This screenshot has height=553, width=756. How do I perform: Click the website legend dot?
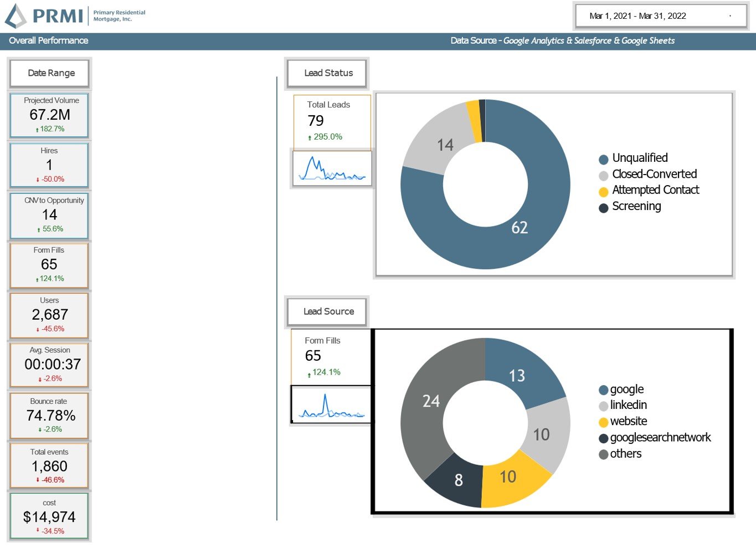604,422
